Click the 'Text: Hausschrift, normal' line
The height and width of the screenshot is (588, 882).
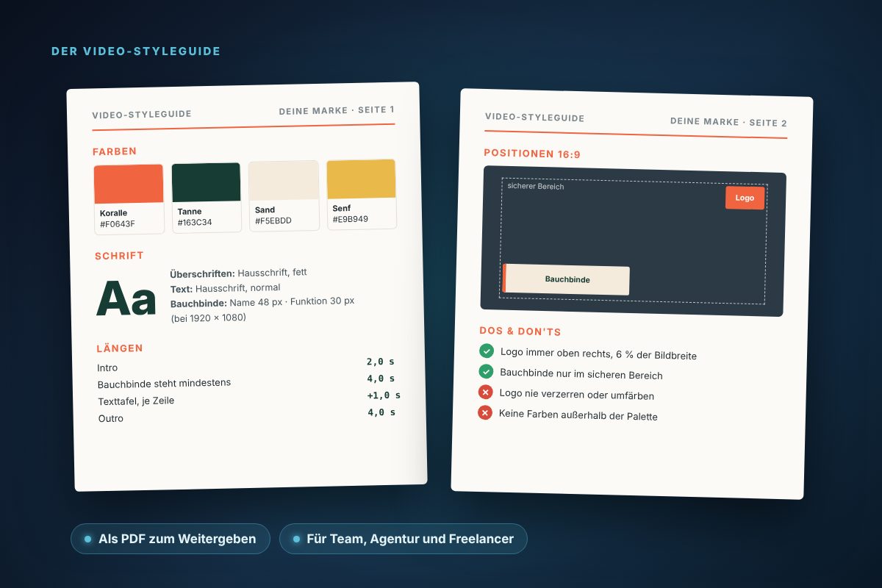tap(225, 288)
